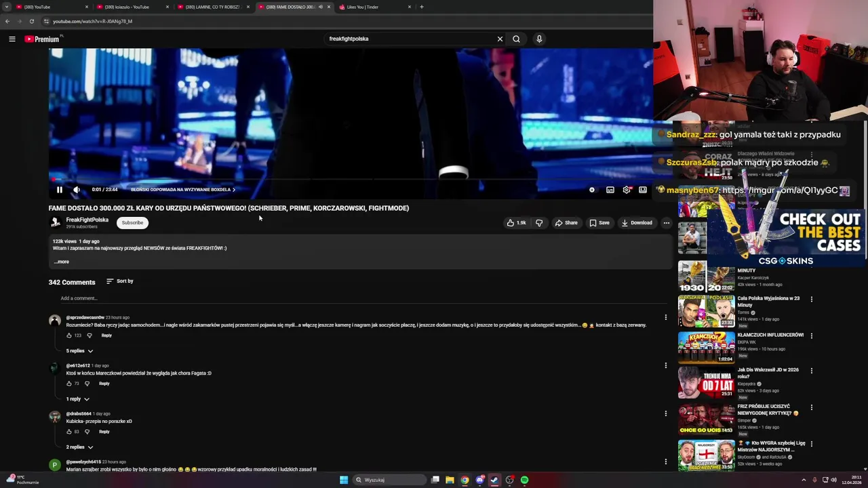This screenshot has width=868, height=488.
Task: Open the "KŁAMCZUCH INFLUENCERÓW!" video thumbnail
Action: pyautogui.click(x=706, y=346)
